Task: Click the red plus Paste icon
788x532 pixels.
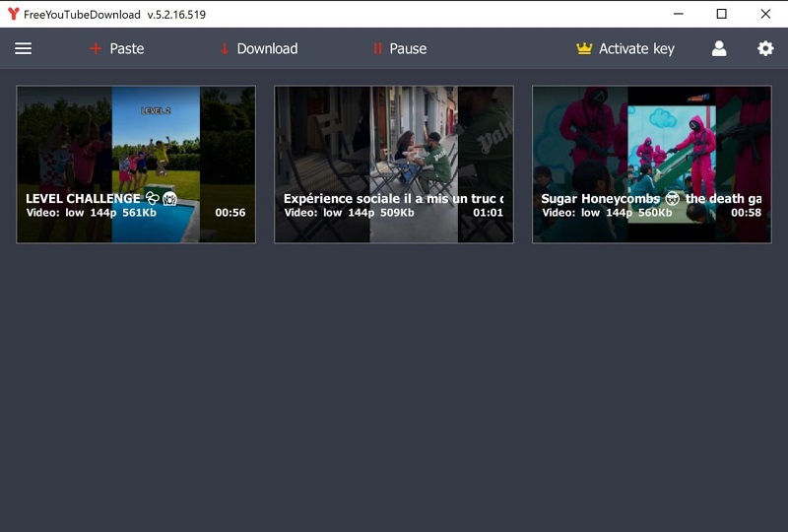Action: coord(96,48)
